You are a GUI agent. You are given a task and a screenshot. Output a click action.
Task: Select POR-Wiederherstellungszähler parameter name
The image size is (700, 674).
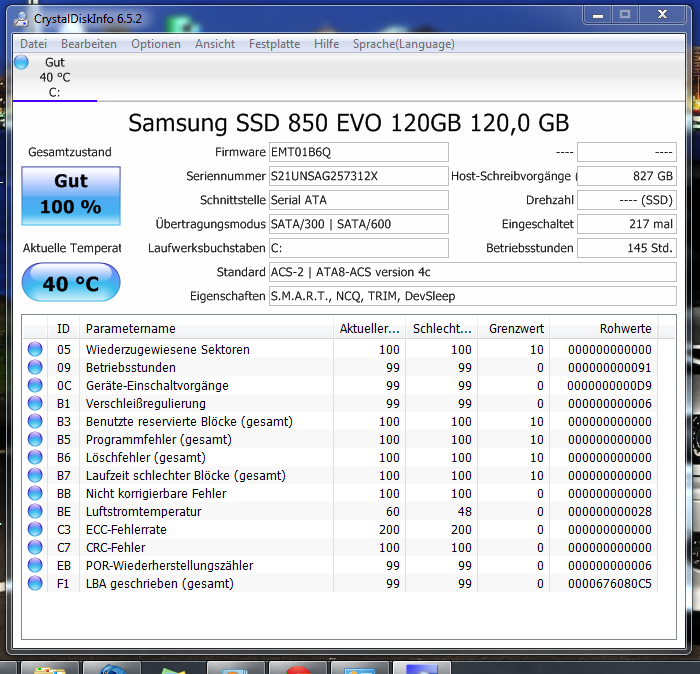coord(170,566)
